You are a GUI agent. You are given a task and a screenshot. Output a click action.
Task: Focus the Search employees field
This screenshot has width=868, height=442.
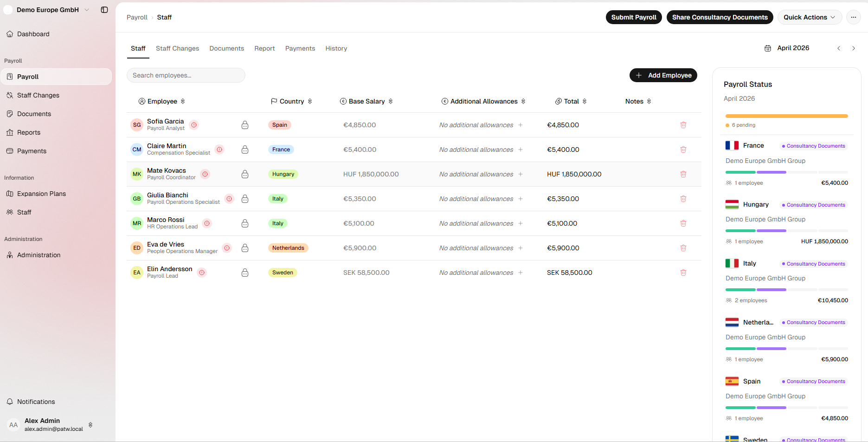pos(186,75)
